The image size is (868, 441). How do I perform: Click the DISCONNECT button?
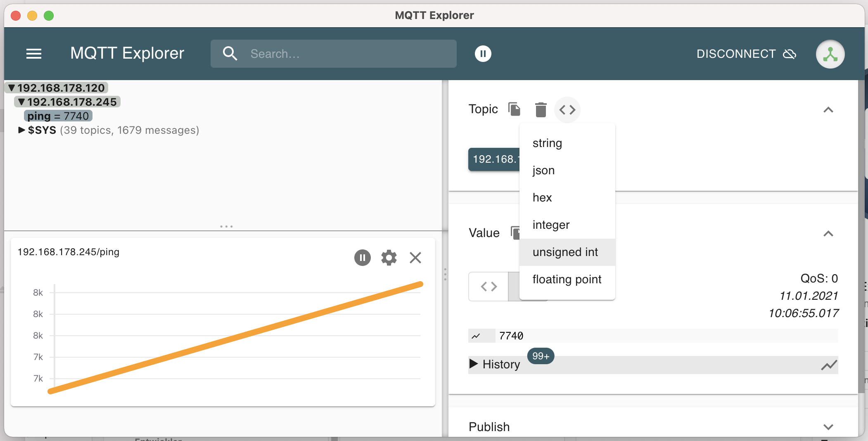tap(746, 54)
